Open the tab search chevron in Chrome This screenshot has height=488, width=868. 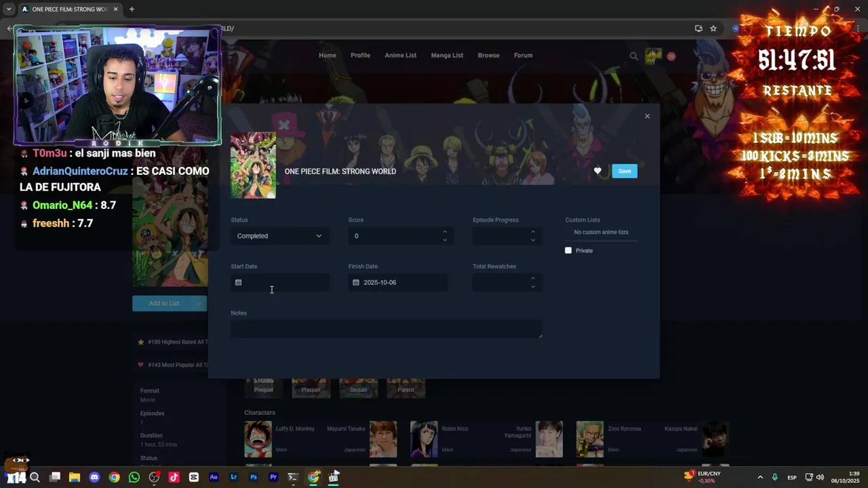tap(9, 9)
